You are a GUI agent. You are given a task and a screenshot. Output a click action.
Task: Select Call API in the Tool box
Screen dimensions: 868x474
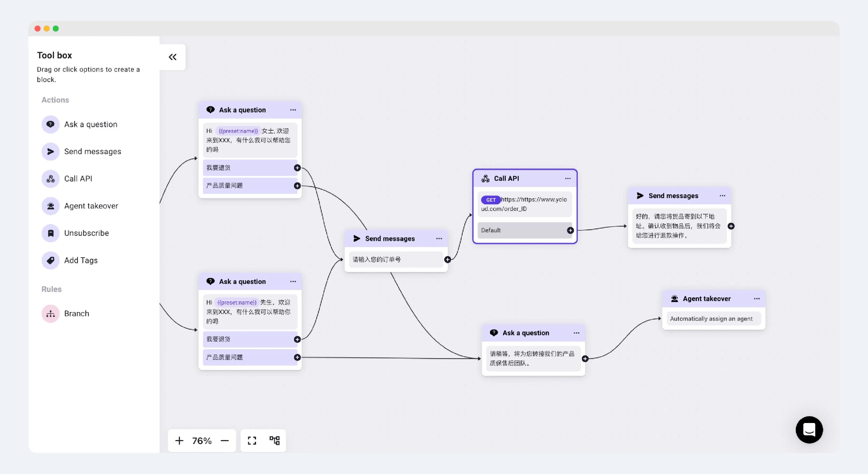pos(67,179)
